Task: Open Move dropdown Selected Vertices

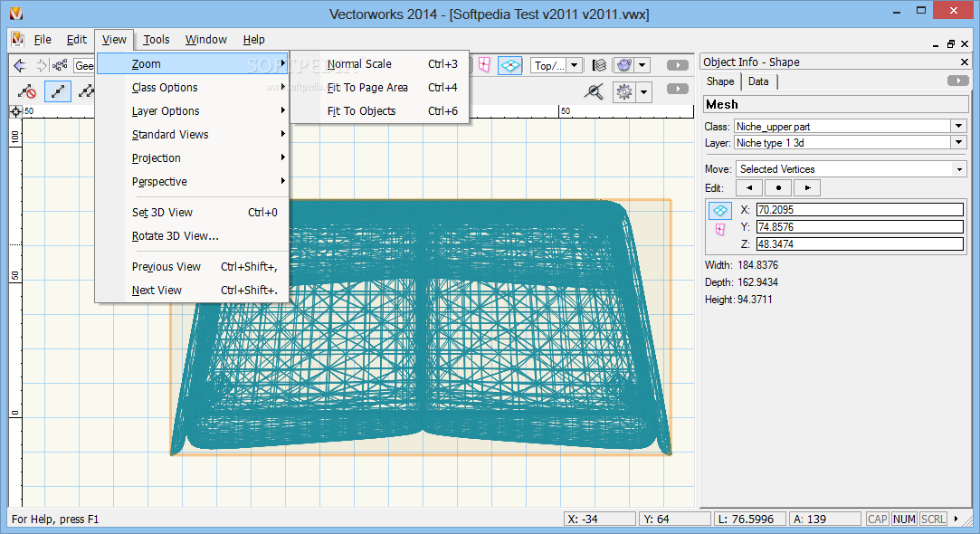Action: [x=959, y=169]
